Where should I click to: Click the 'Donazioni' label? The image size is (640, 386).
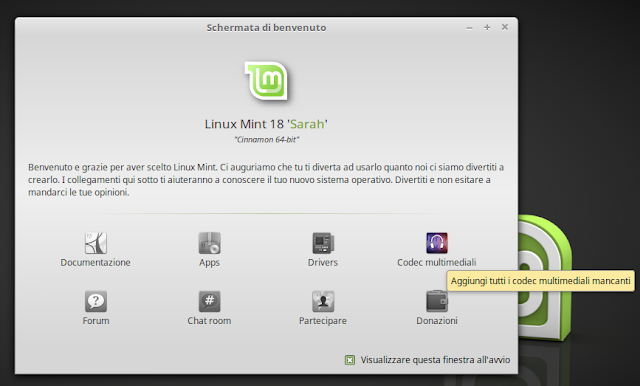tap(437, 321)
